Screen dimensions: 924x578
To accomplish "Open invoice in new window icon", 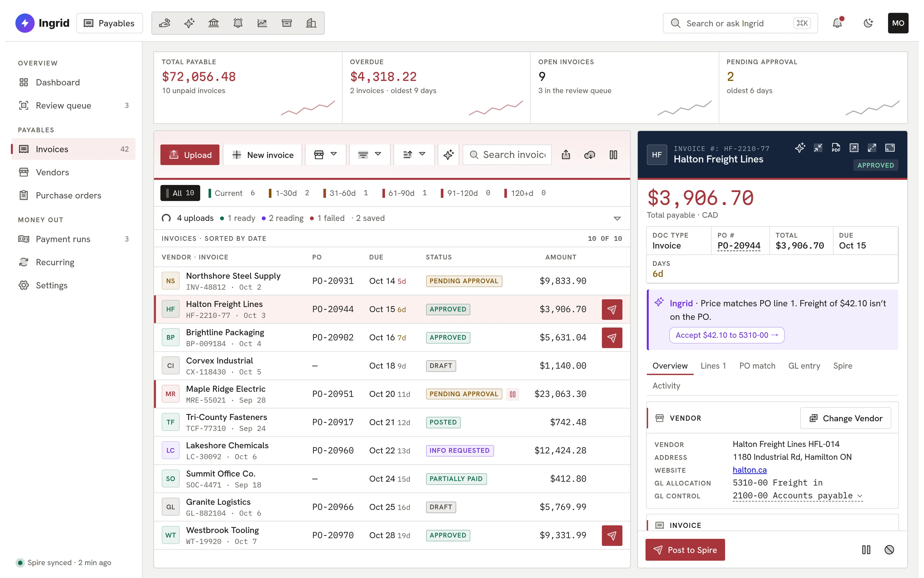I will [854, 148].
